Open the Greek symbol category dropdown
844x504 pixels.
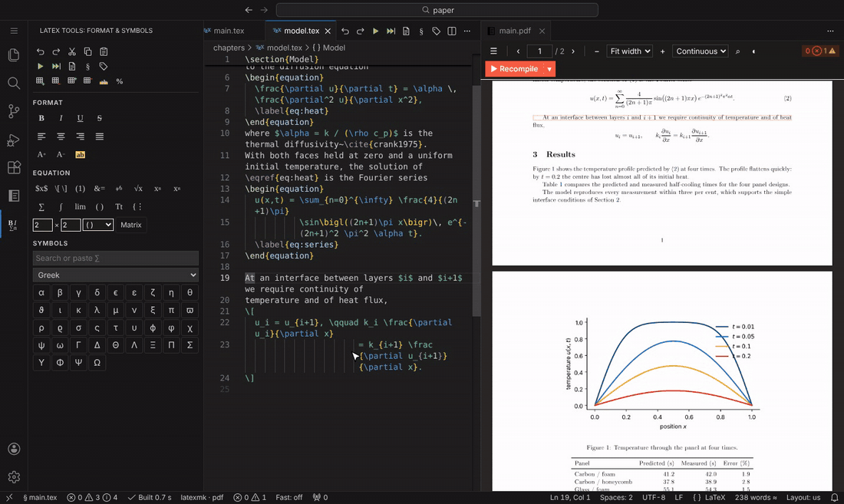[x=115, y=275]
